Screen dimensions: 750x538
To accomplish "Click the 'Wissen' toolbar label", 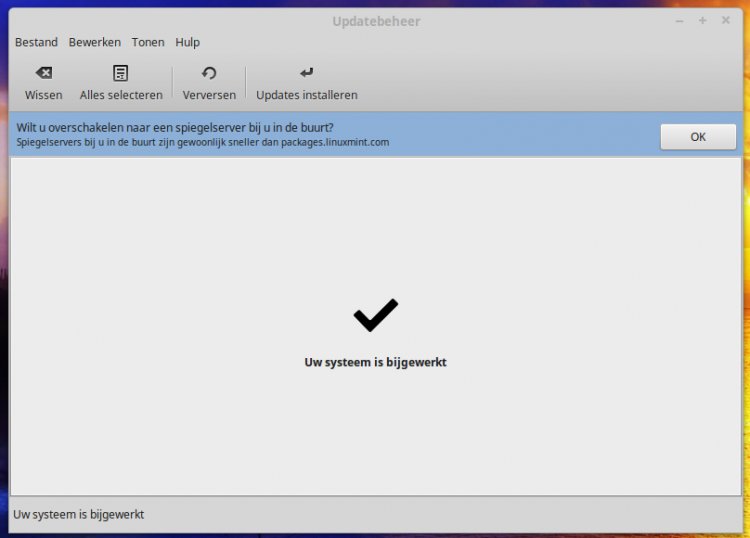I will point(43,95).
